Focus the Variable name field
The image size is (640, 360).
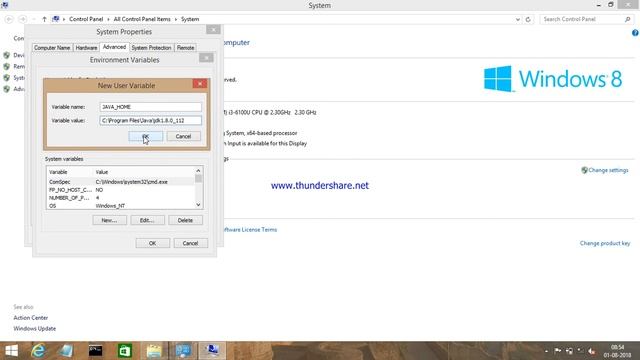pos(150,107)
